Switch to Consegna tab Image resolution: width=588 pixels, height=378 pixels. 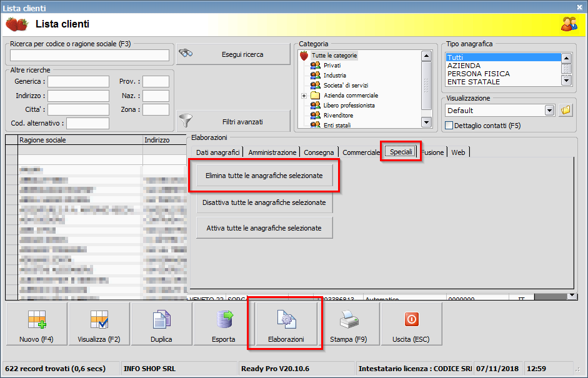tap(319, 152)
